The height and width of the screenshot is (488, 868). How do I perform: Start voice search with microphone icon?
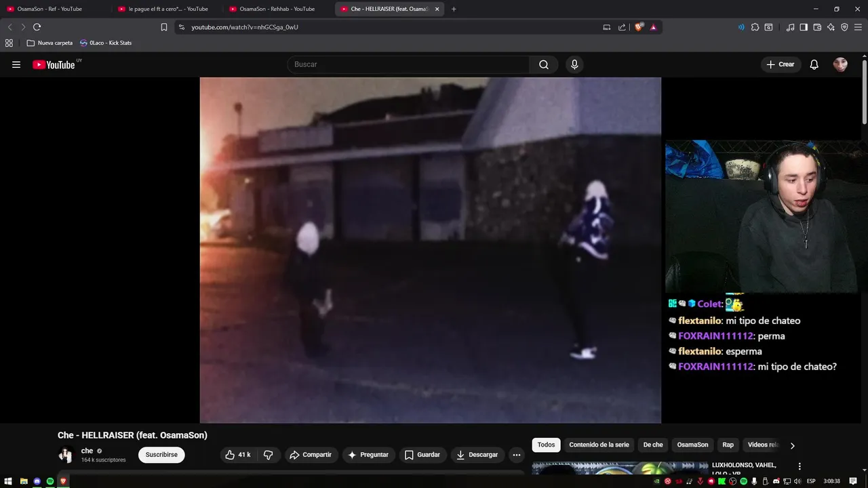(x=574, y=64)
